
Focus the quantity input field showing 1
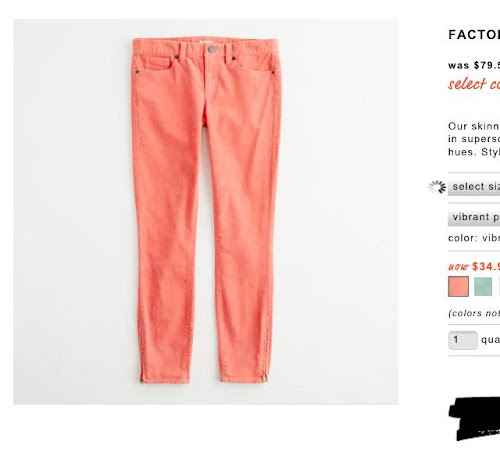[x=463, y=340]
